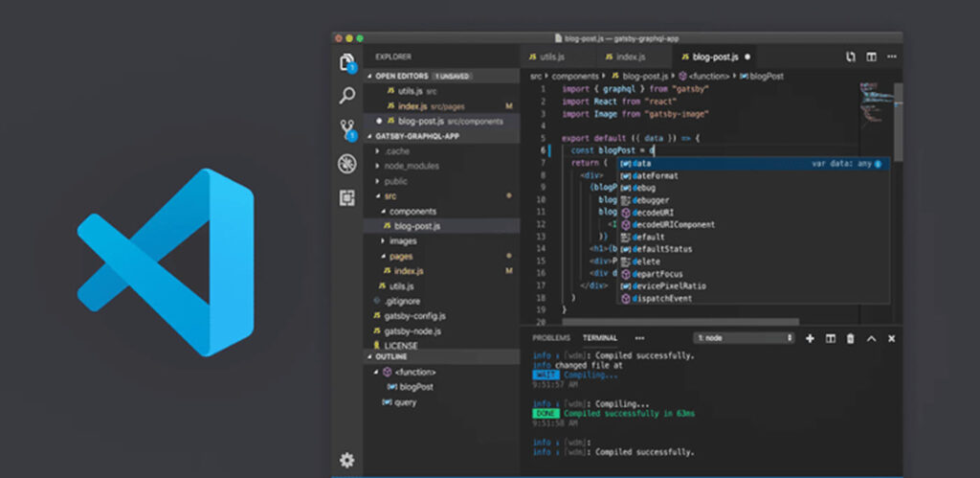Expand the .cache folder

tap(377, 151)
